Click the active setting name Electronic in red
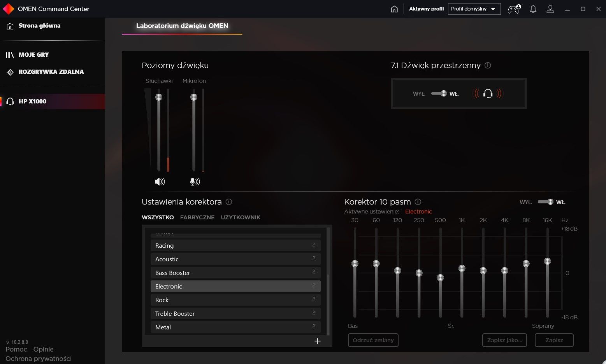 pos(419,212)
